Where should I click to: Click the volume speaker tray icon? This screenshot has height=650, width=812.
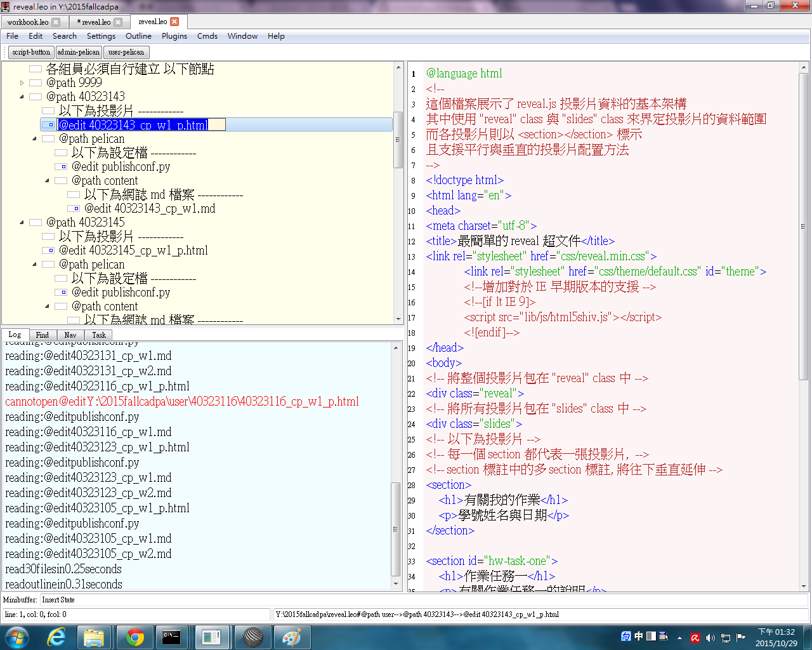click(x=710, y=637)
